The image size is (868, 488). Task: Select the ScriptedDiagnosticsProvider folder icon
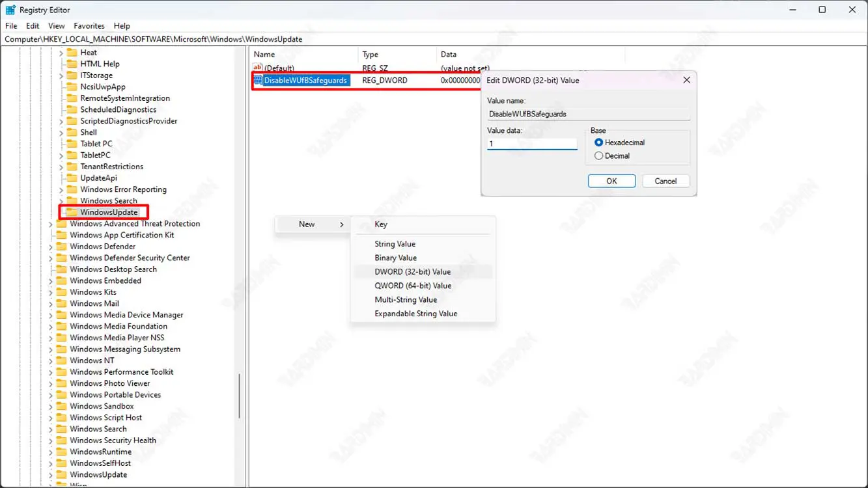tap(72, 121)
